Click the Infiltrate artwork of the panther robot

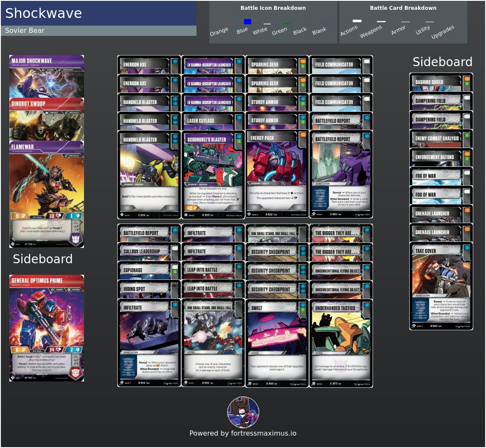pos(149,332)
